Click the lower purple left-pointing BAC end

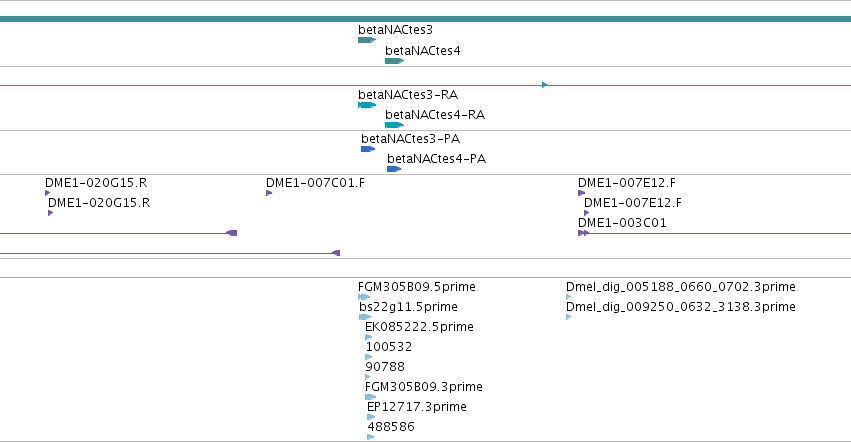[x=336, y=253]
